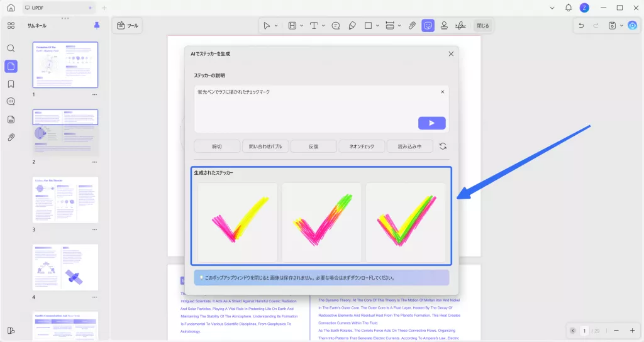Select the signature tool
644x342 pixels.
(x=460, y=25)
